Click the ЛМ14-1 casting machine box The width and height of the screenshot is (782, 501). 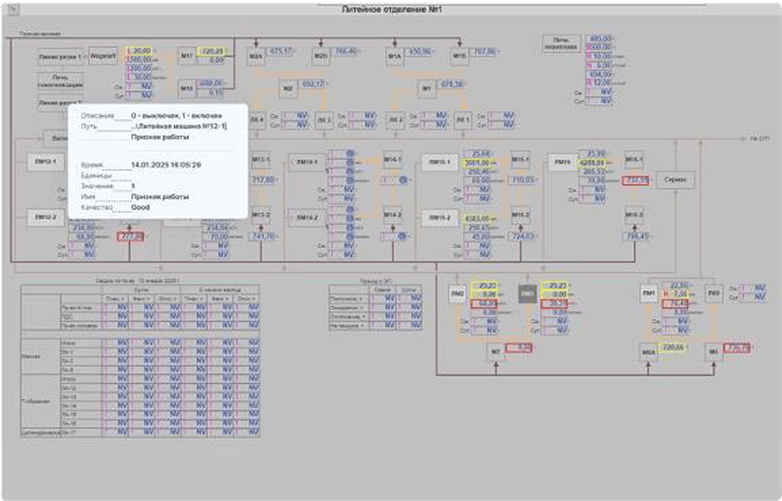click(308, 161)
